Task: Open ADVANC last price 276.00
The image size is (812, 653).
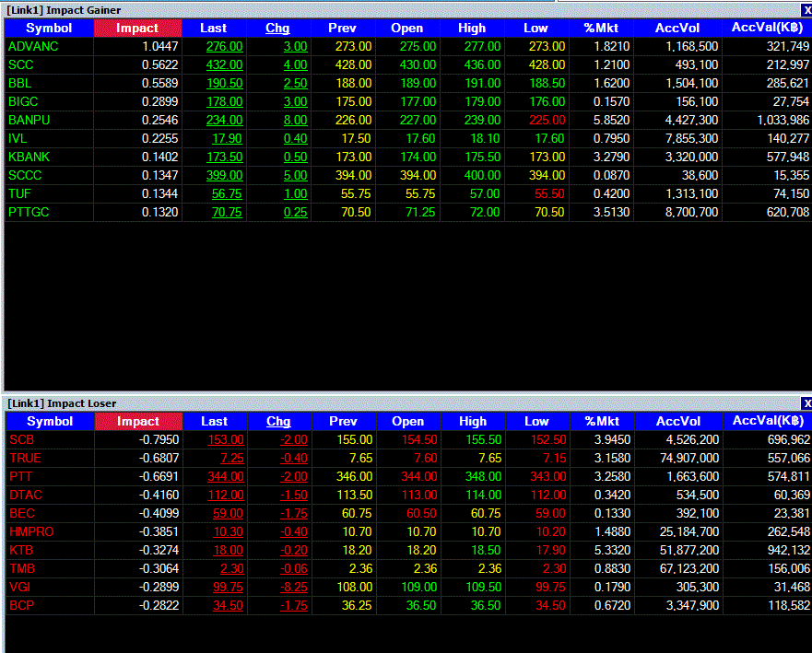Action: click(224, 47)
